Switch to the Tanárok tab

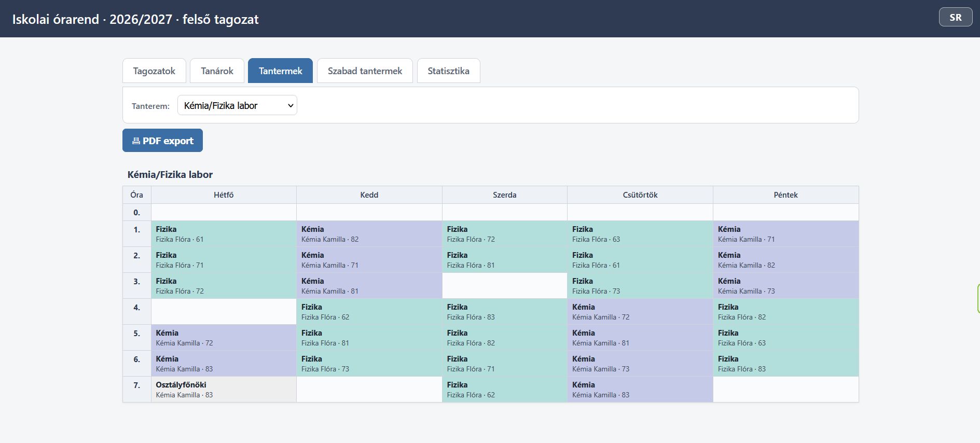pos(217,71)
